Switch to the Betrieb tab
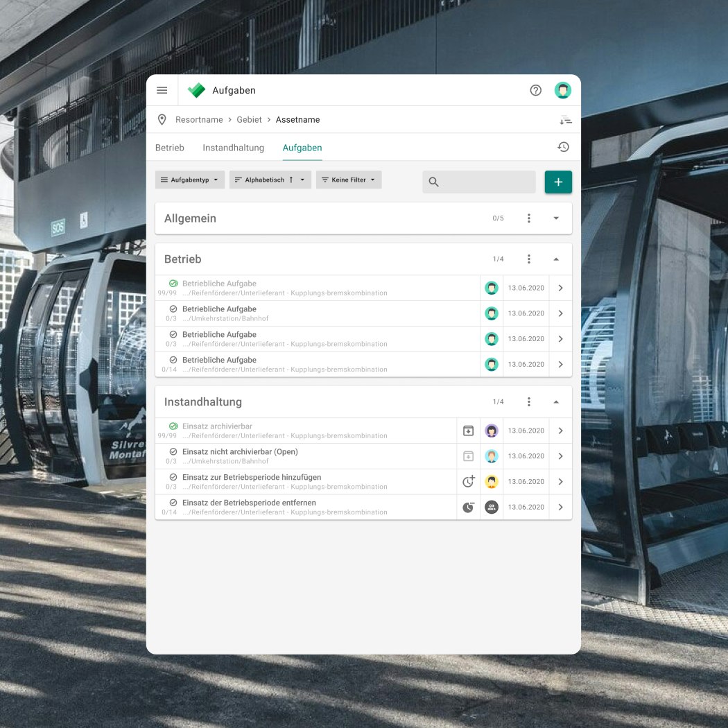Image resolution: width=728 pixels, height=728 pixels. coord(169,148)
